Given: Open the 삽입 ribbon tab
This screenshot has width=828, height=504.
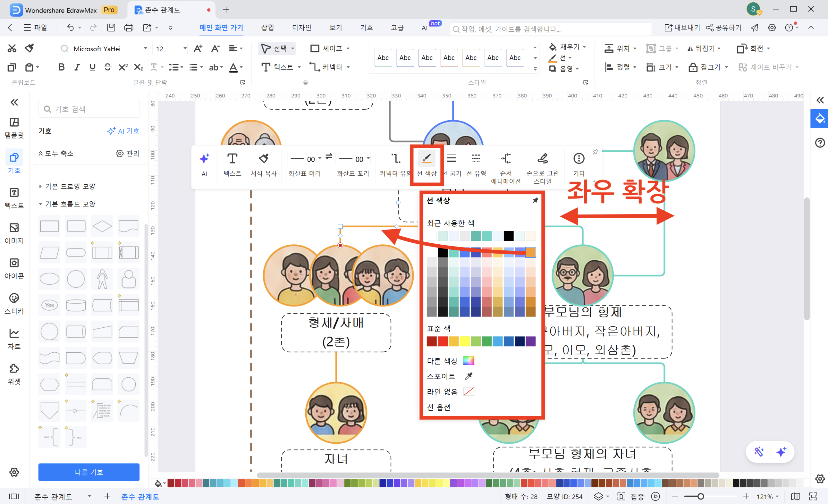Looking at the screenshot, I should coord(267,28).
